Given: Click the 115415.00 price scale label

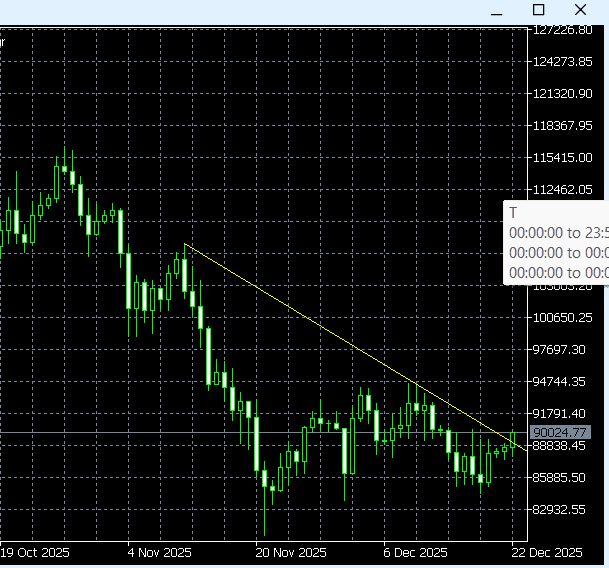Looking at the screenshot, I should click(562, 158).
